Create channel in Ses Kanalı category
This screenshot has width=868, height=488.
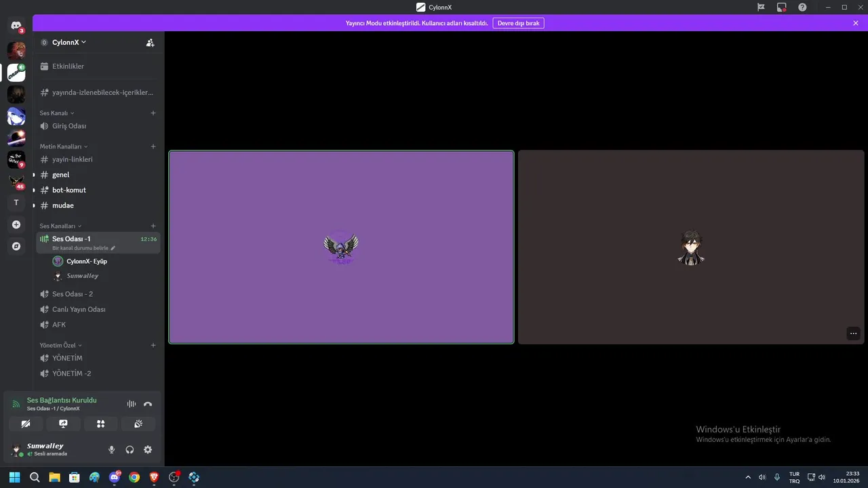tap(153, 113)
